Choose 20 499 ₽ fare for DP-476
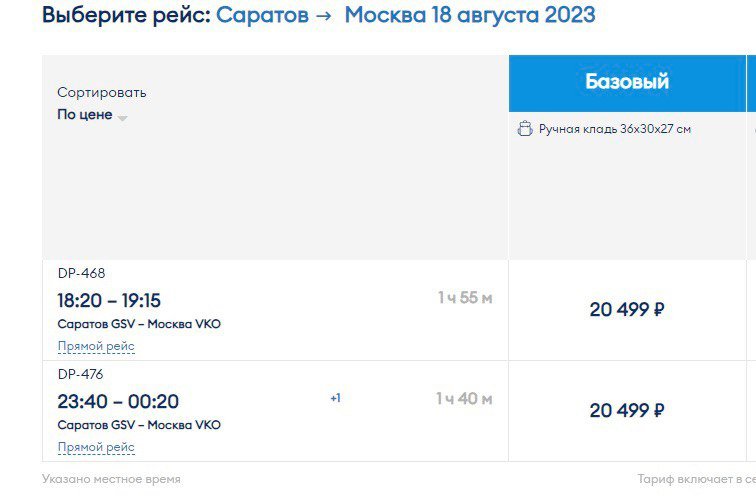The height and width of the screenshot is (497, 756). (627, 411)
